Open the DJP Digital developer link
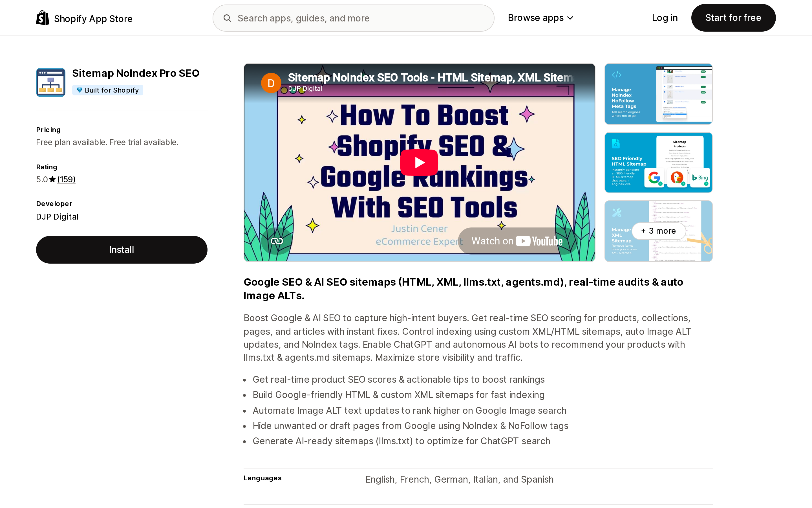 (x=58, y=217)
